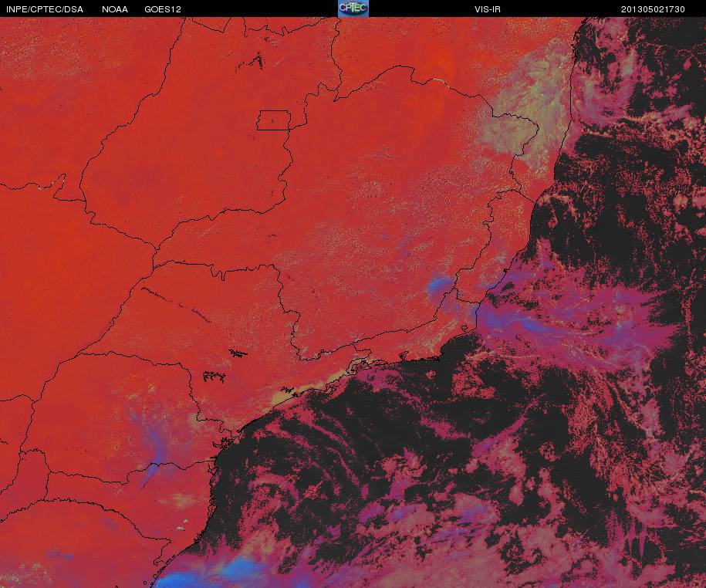
Task: Click the 201305021730 timestamp
Action: point(653,9)
